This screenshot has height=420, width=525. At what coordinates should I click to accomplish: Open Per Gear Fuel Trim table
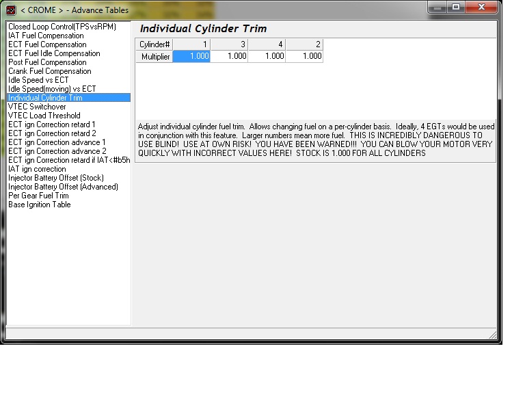(38, 196)
